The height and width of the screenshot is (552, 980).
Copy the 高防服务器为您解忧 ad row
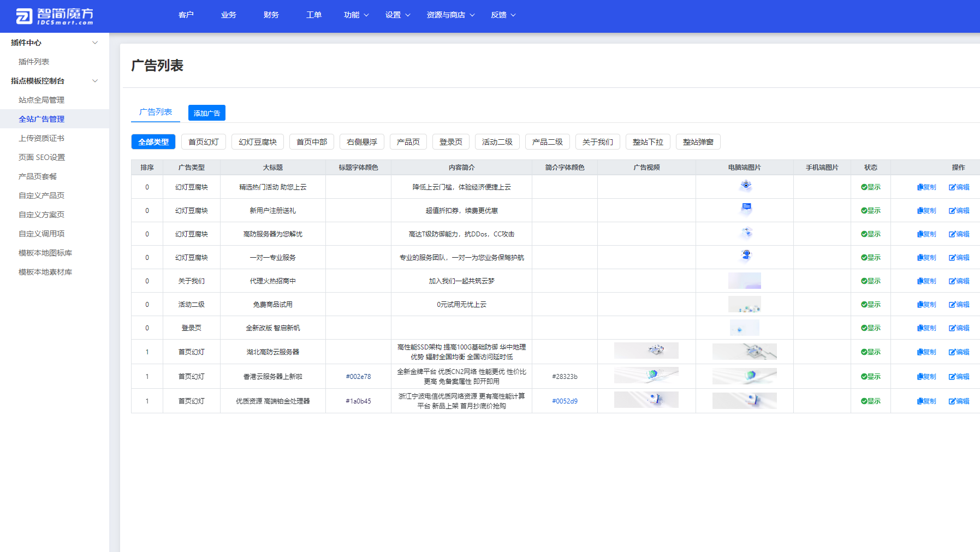coord(926,234)
